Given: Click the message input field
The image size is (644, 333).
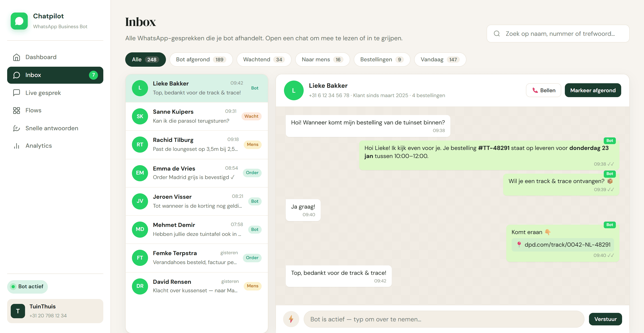Looking at the screenshot, I should point(444,319).
